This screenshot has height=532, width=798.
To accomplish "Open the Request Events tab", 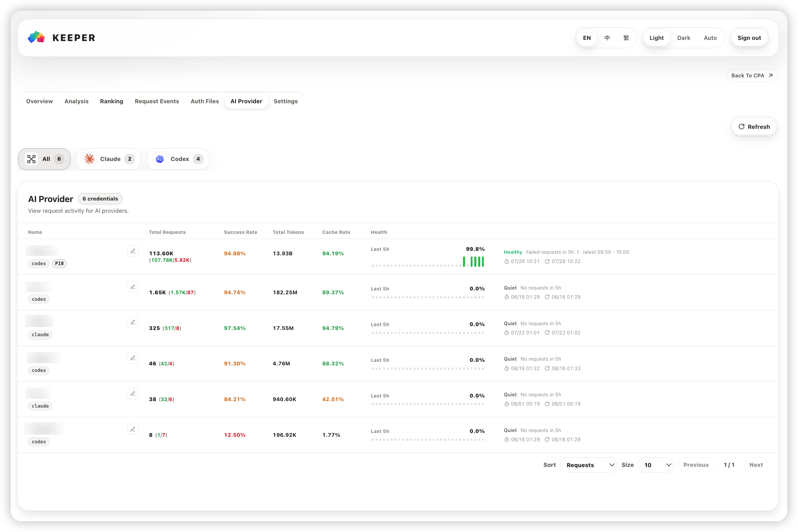I will [157, 101].
